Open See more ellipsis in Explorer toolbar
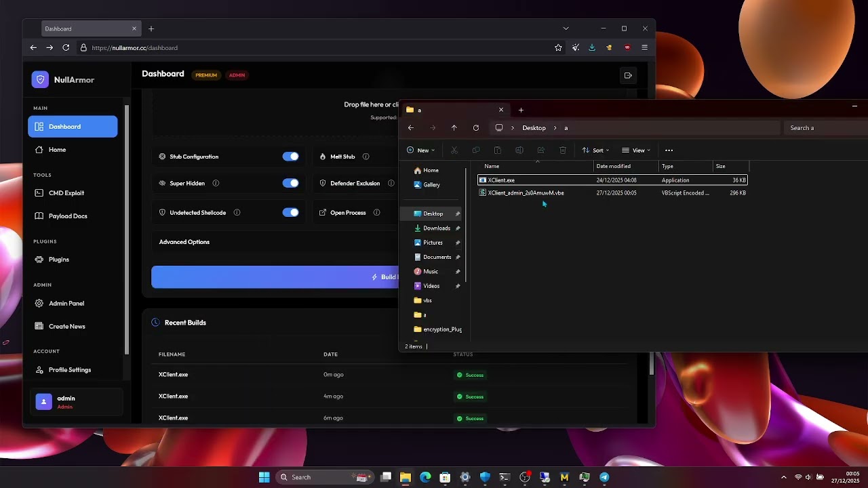Screen dimensions: 868x488 point(669,150)
